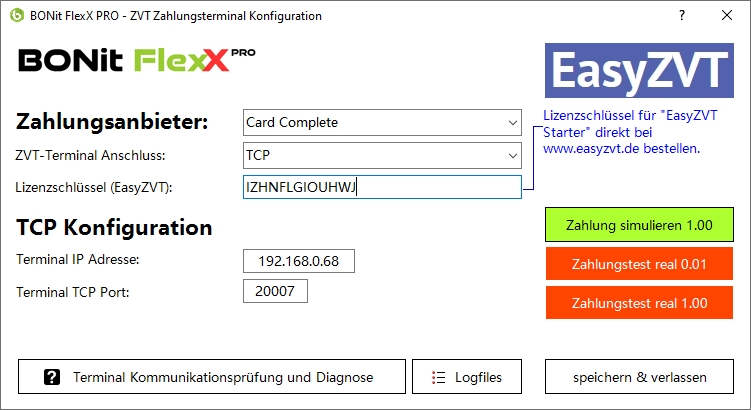
Task: Open the Zahlungsanbieter dropdown arrow
Action: [x=512, y=123]
